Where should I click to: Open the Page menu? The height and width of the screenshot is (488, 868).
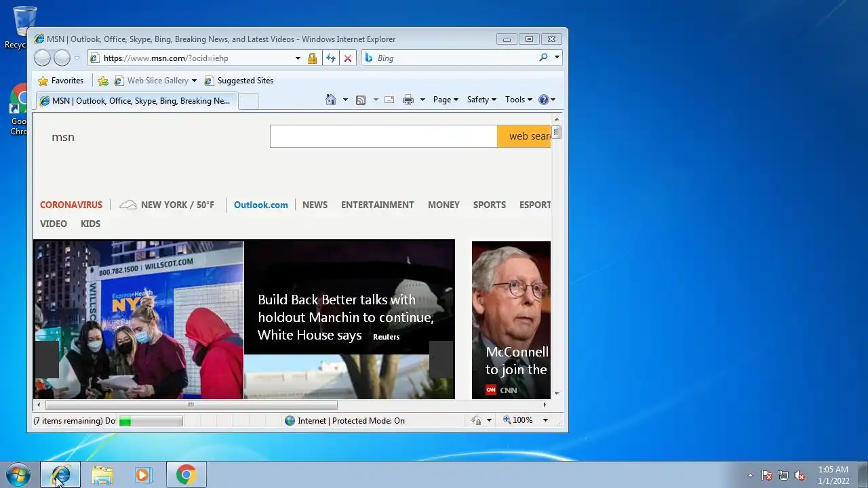[x=446, y=100]
